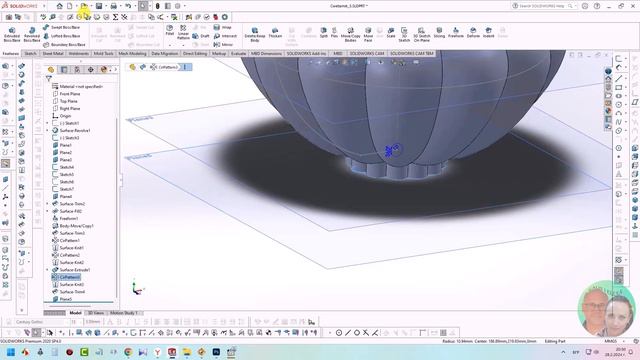
Task: Expand the Surface-Trim2 feature node
Action: click(x=47, y=204)
